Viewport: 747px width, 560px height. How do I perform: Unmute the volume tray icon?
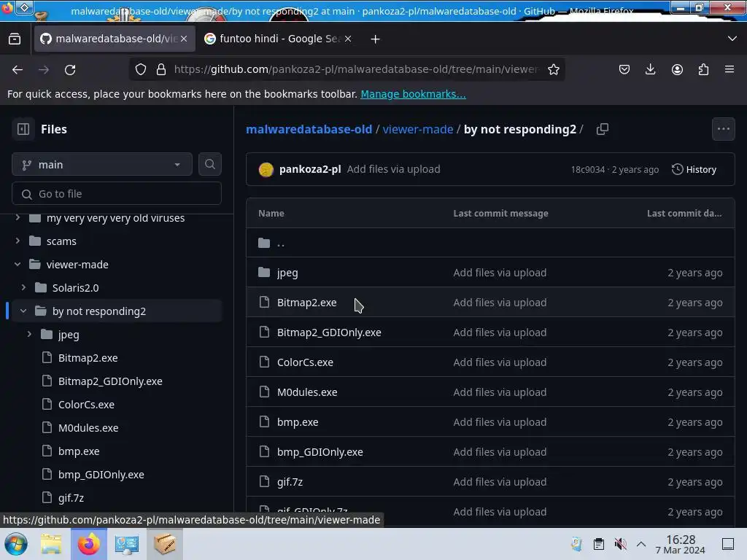pyautogui.click(x=620, y=544)
